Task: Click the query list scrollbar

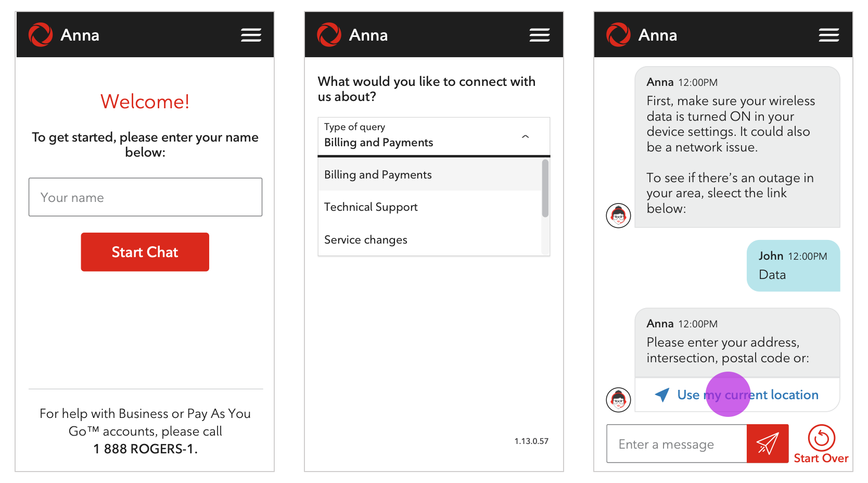Action: click(x=545, y=188)
